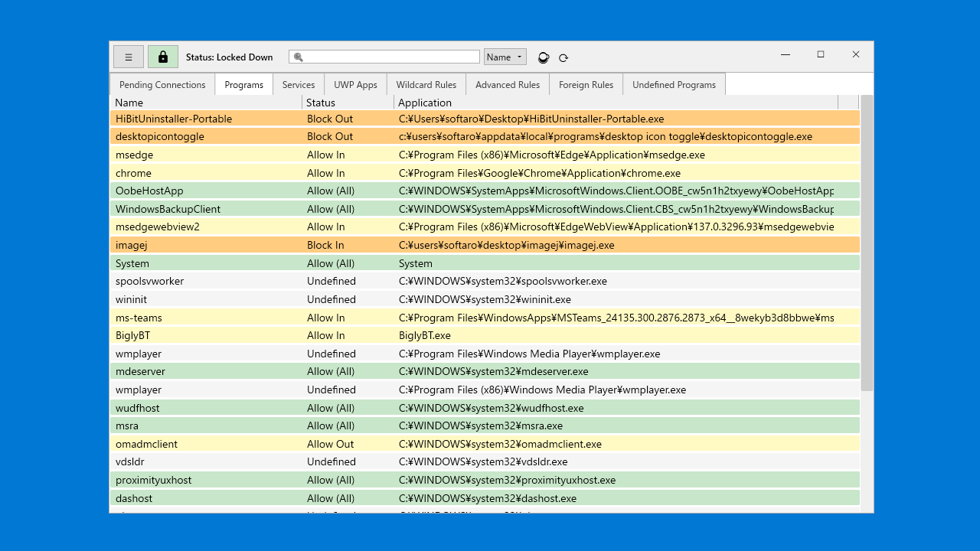Open the hamburger menu button
The height and width of the screenshot is (551, 980).
point(129,57)
